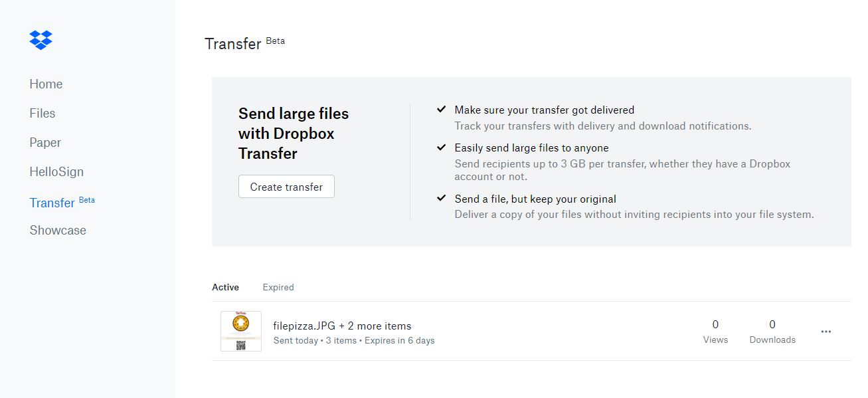This screenshot has height=398, width=868.
Task: Click checkmark beside 'Make sure your transfer got delivered'
Action: click(441, 109)
